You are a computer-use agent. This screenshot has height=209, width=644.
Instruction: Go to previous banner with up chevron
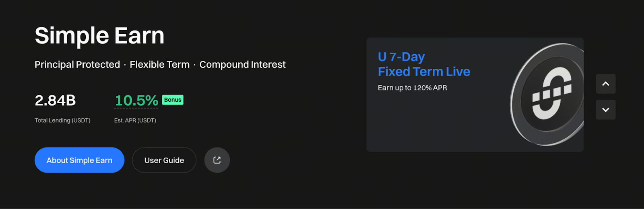coord(605,84)
